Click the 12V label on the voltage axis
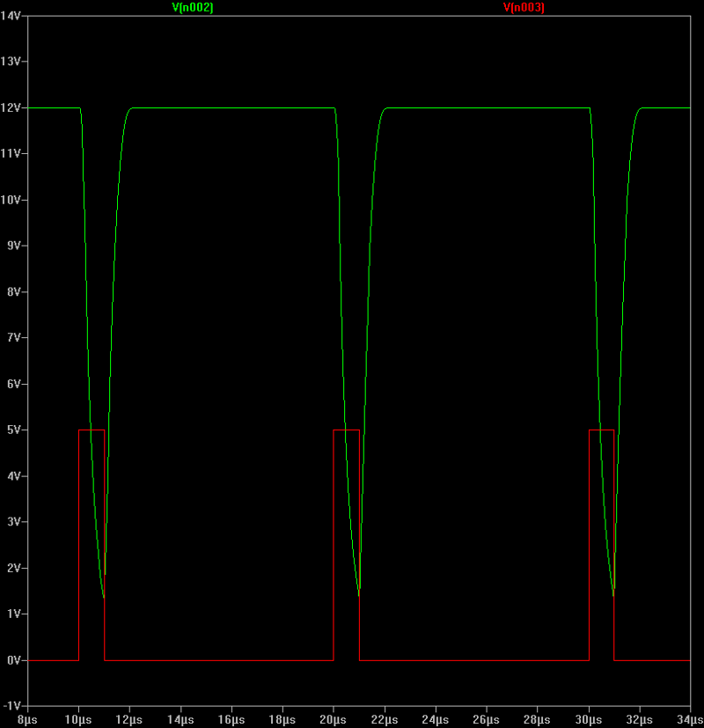 pyautogui.click(x=11, y=107)
